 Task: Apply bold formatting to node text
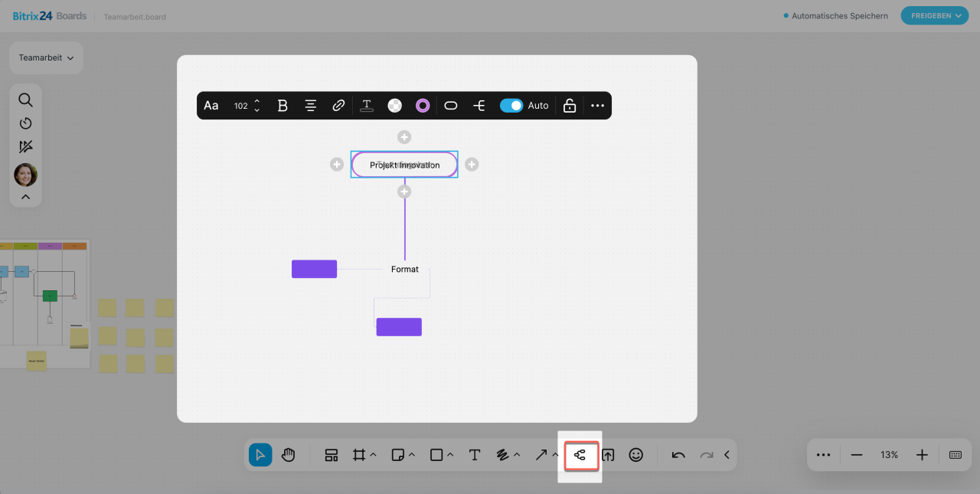[x=283, y=106]
